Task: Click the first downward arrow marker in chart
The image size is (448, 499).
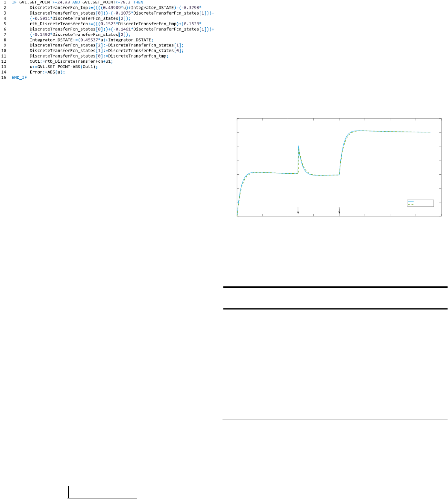Action: 298,210
